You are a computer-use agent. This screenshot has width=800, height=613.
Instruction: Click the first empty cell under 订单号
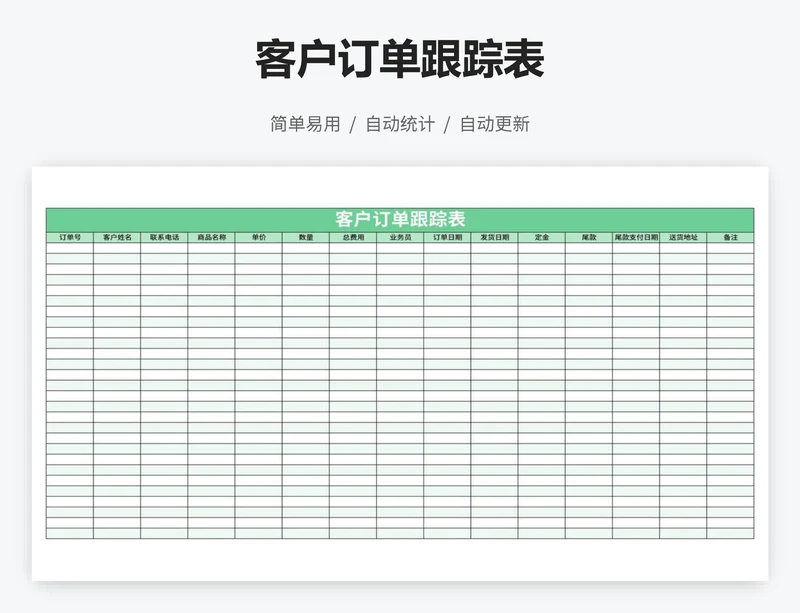70,248
